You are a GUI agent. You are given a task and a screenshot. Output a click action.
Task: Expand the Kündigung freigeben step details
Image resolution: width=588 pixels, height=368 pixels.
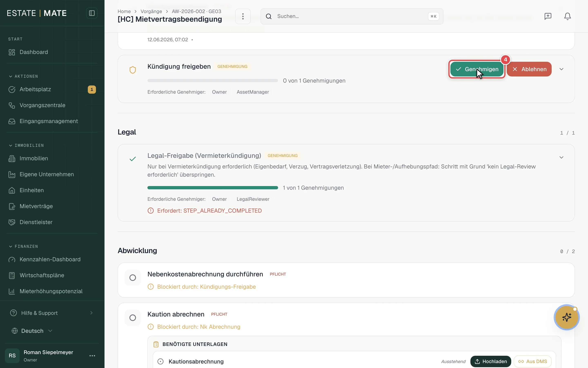(561, 69)
